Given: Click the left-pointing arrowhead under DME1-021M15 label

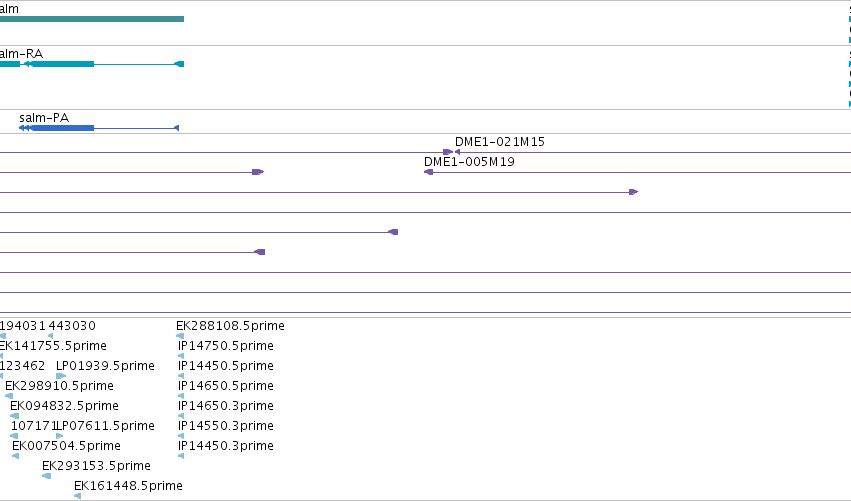Looking at the screenshot, I should click(458, 152).
